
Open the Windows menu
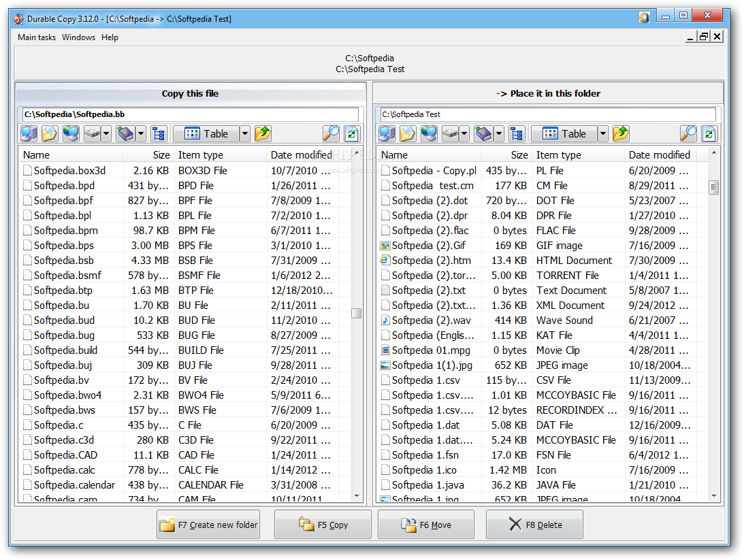coord(78,37)
